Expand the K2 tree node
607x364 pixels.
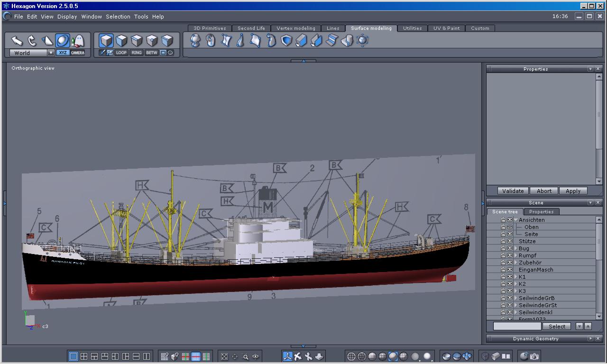pyautogui.click(x=516, y=284)
